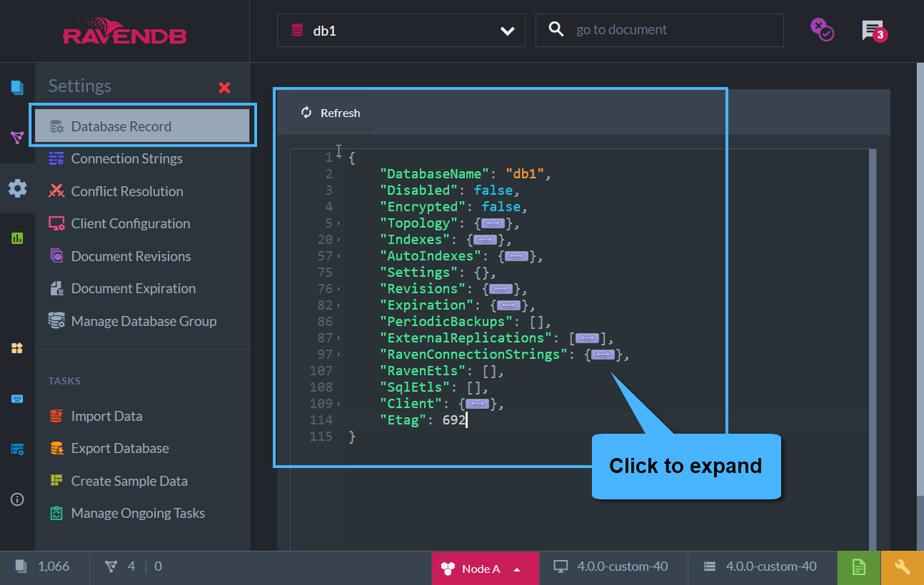Expand the folded Revisions object
Image resolution: width=924 pixels, height=585 pixels.
tap(500, 289)
